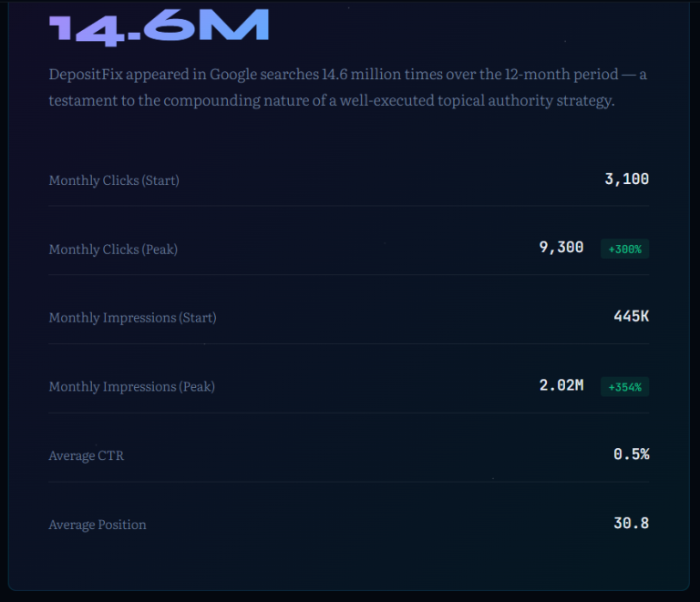Select the 9,300 peak clicks value
Image resolution: width=700 pixels, height=602 pixels.
[x=561, y=248]
